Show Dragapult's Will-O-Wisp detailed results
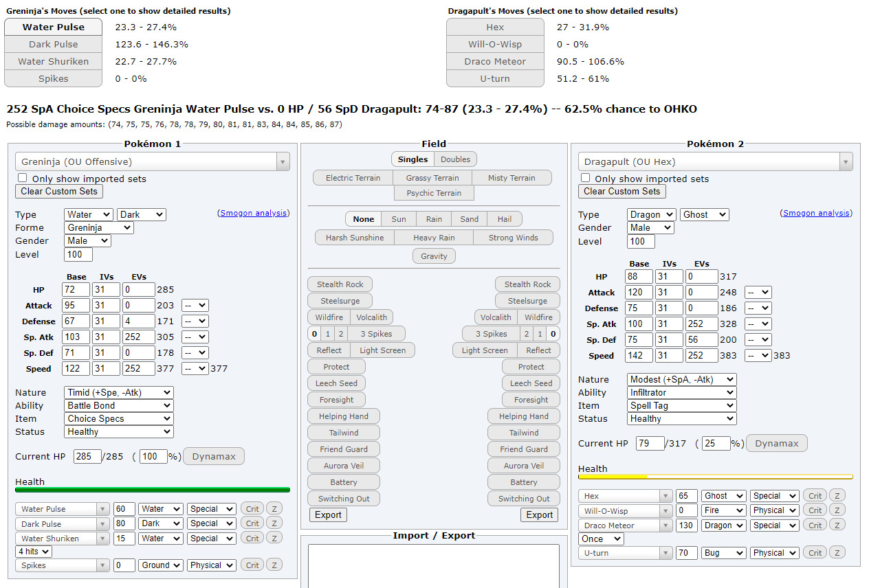869x588 pixels. 495,45
